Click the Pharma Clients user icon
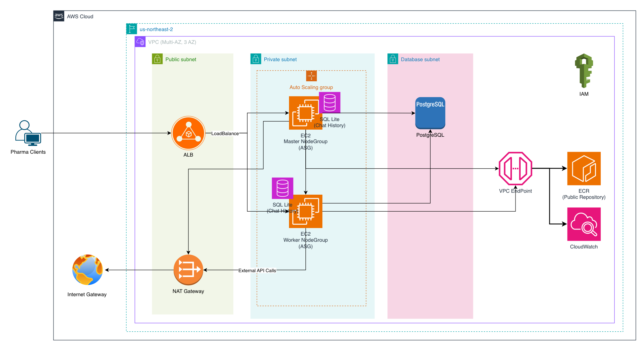 28,133
